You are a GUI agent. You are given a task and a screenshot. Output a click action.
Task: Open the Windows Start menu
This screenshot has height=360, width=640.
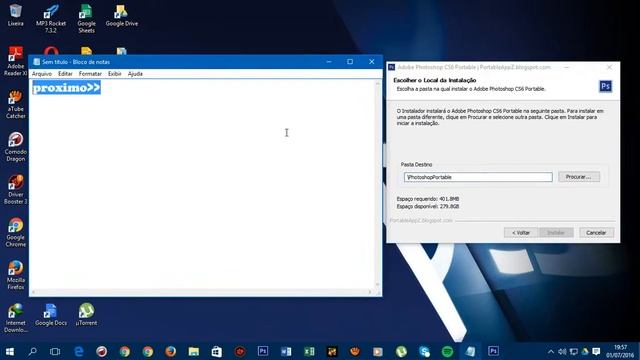click(x=10, y=351)
